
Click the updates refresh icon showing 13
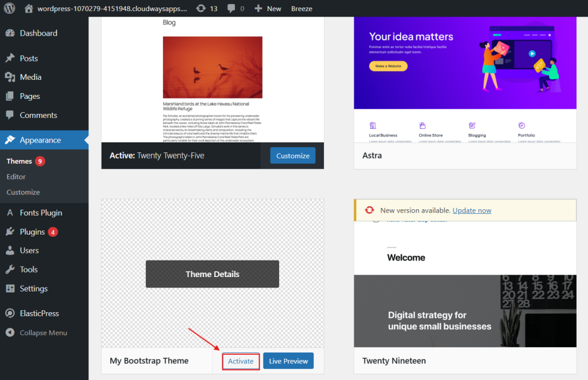point(201,8)
